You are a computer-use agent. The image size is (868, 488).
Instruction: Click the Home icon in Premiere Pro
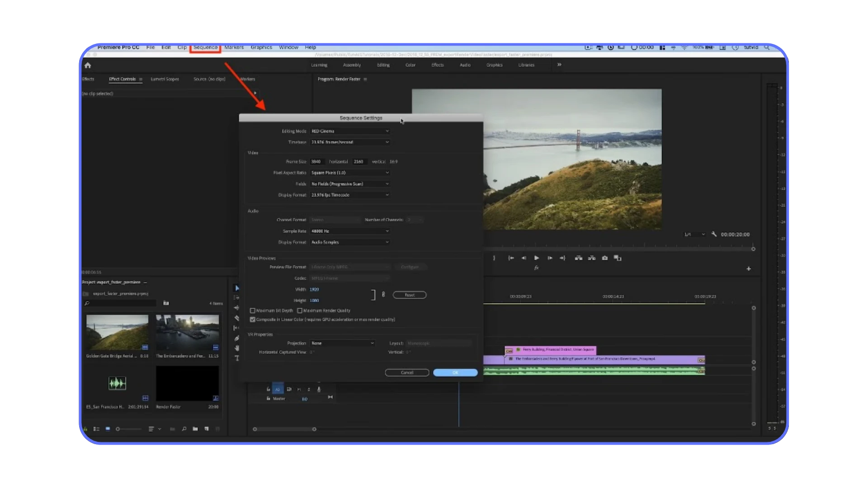tap(88, 65)
